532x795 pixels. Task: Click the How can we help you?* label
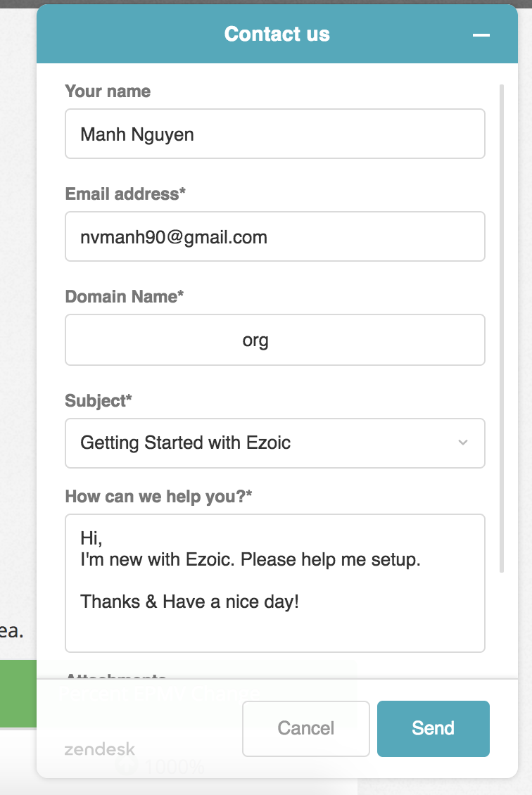[x=158, y=497]
